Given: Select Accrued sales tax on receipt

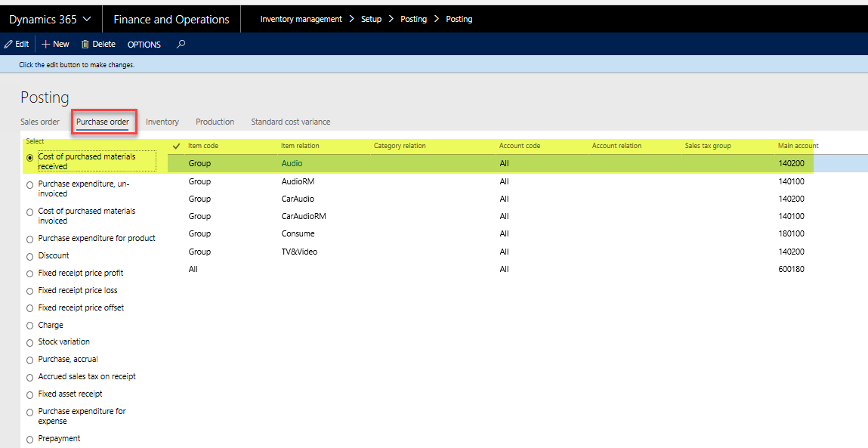Looking at the screenshot, I should [30, 378].
